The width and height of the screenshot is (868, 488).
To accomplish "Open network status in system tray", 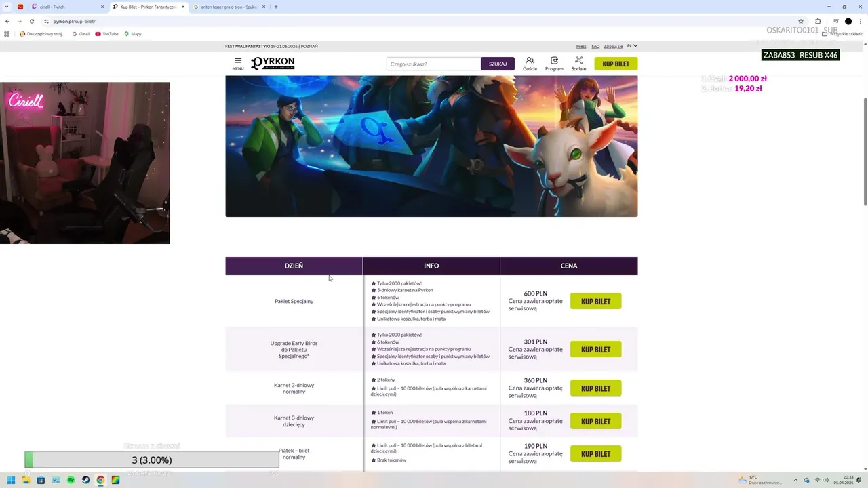I will click(x=817, y=480).
